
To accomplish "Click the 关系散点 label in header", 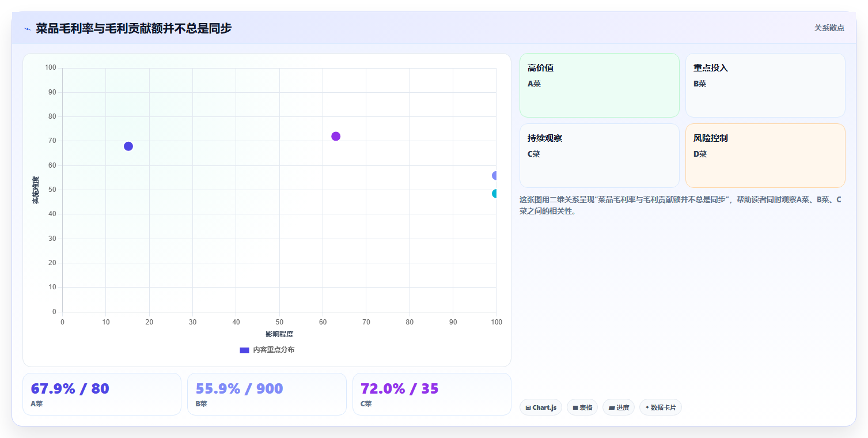I will tap(829, 28).
